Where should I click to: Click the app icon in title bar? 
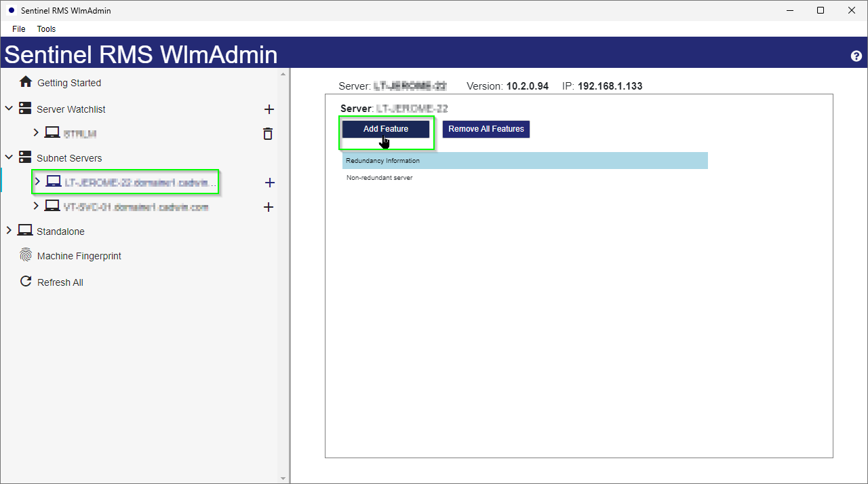11,10
